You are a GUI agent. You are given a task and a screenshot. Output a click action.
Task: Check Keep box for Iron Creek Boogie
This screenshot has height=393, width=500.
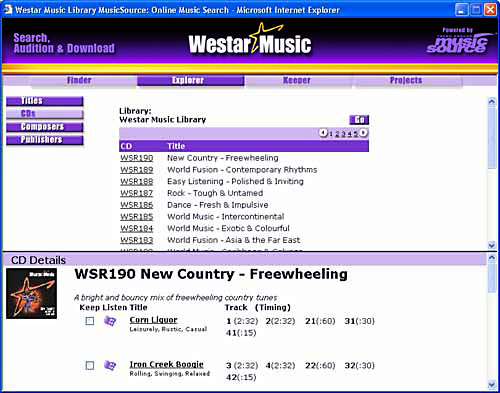click(90, 366)
